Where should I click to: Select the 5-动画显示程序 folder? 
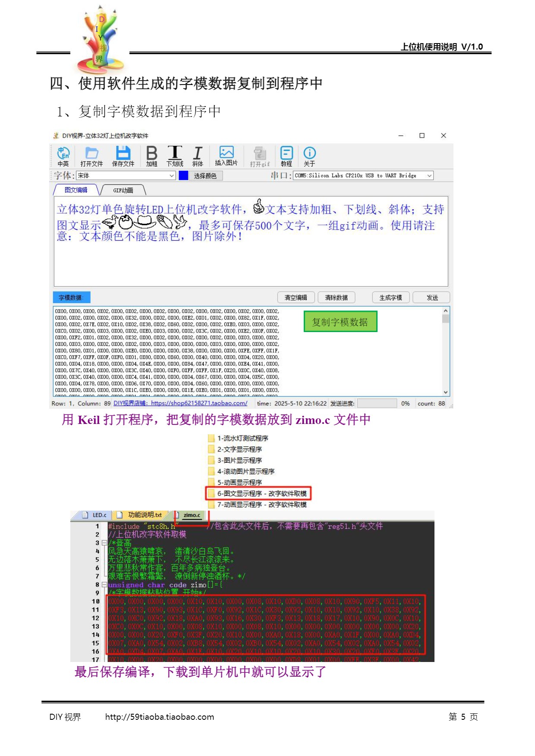click(x=235, y=482)
